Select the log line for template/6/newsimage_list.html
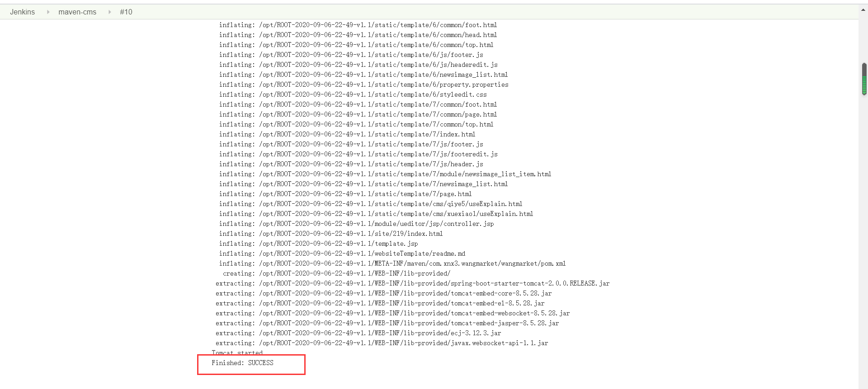868x389 pixels. [x=363, y=75]
